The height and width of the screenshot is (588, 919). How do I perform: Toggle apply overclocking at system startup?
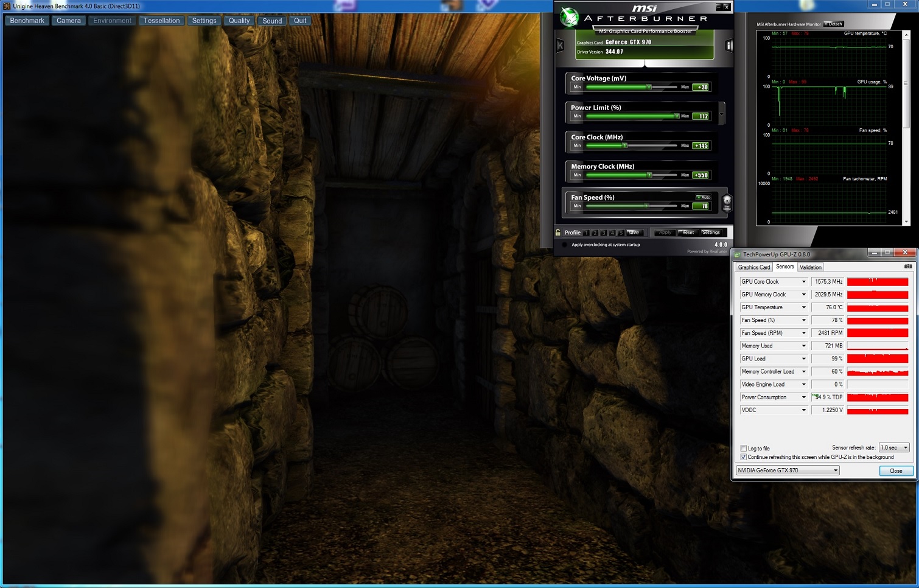[565, 245]
